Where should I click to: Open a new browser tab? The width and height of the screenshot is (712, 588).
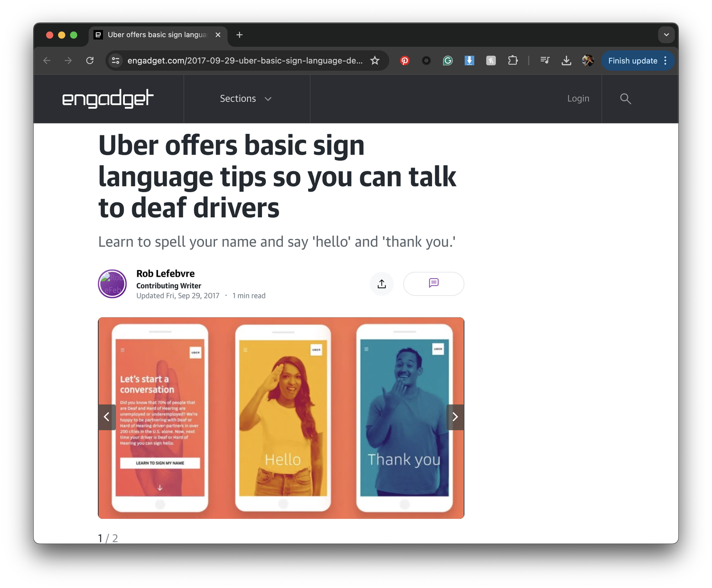[240, 35]
